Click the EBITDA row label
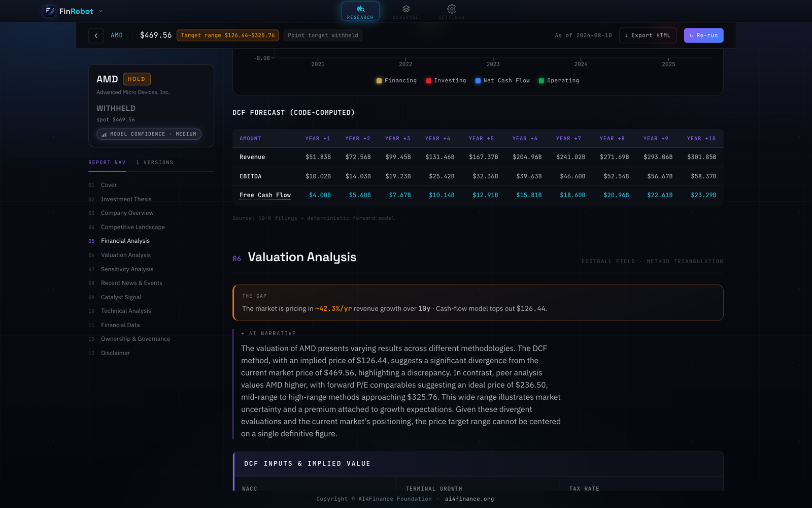Screen dimensions: 812x508 [250, 176]
